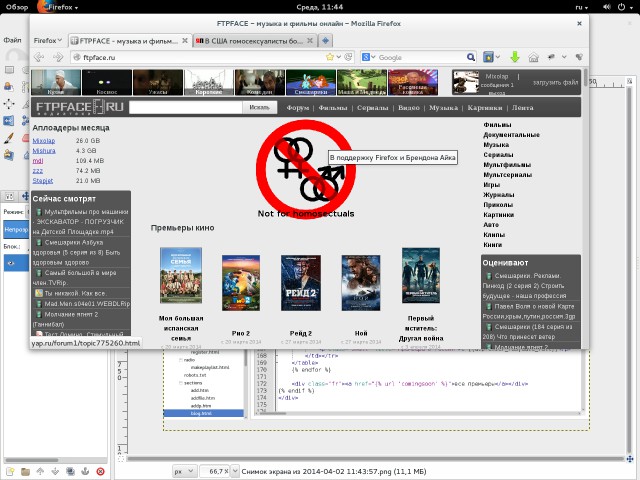Anchor floating layer icon in GIMP
640x480 pixels.
pyautogui.click(x=85, y=471)
